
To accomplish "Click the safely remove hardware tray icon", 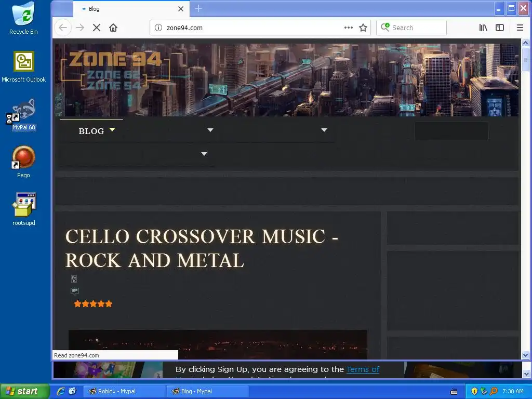I will pyautogui.click(x=484, y=391).
